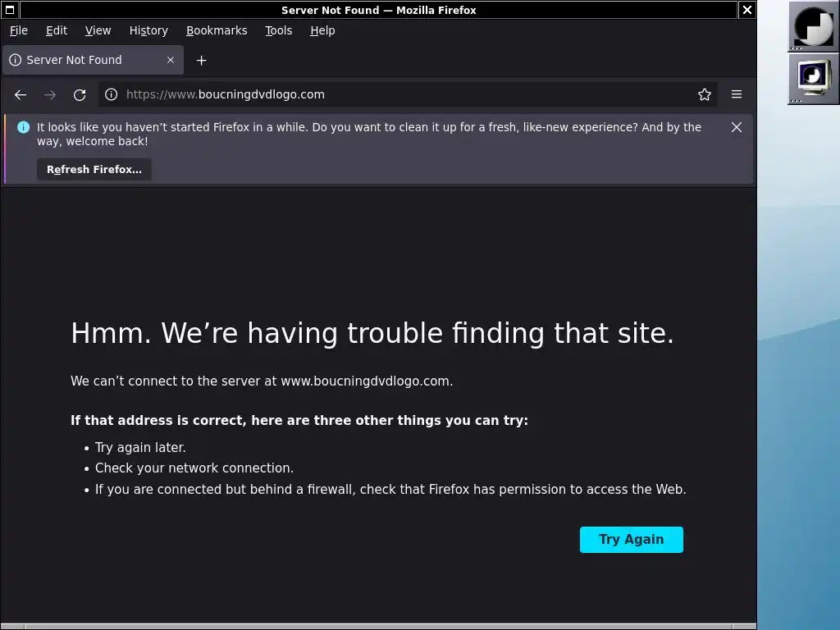Click 'Check your network connection.' bullet
This screenshot has height=630, width=840.
click(x=194, y=468)
